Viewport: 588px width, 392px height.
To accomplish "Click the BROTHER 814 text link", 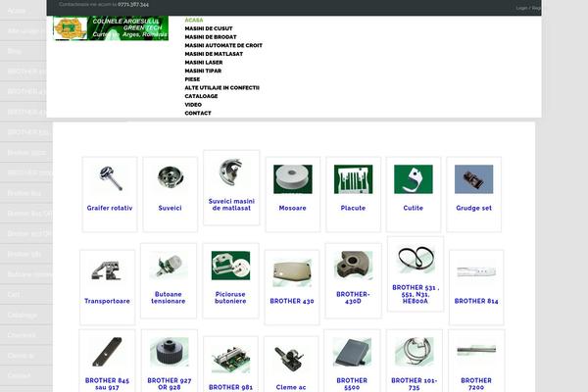I will [x=476, y=301].
